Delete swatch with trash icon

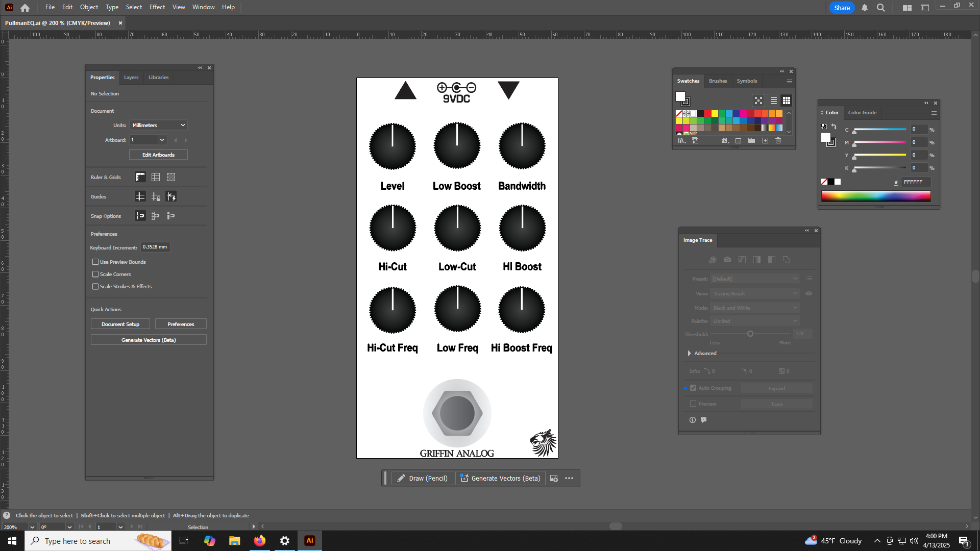point(778,140)
